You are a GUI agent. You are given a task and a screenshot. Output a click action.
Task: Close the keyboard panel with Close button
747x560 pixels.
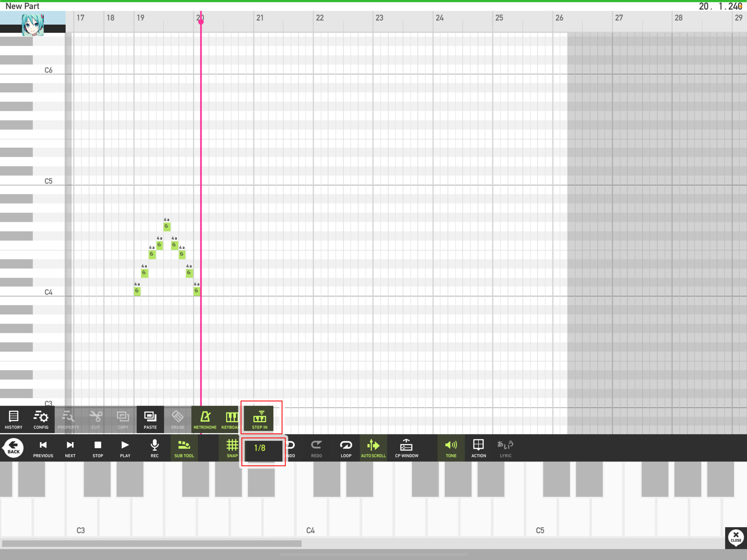point(736,537)
